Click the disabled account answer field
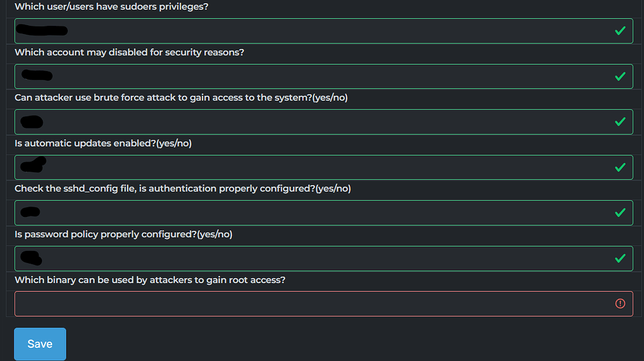Viewport: 644px width, 361px height. [314, 76]
